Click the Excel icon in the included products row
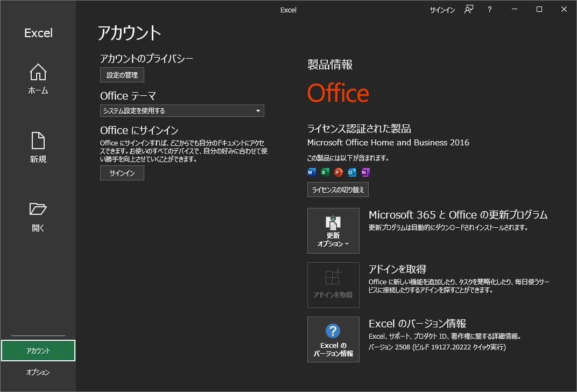577x392 pixels. pos(325,172)
